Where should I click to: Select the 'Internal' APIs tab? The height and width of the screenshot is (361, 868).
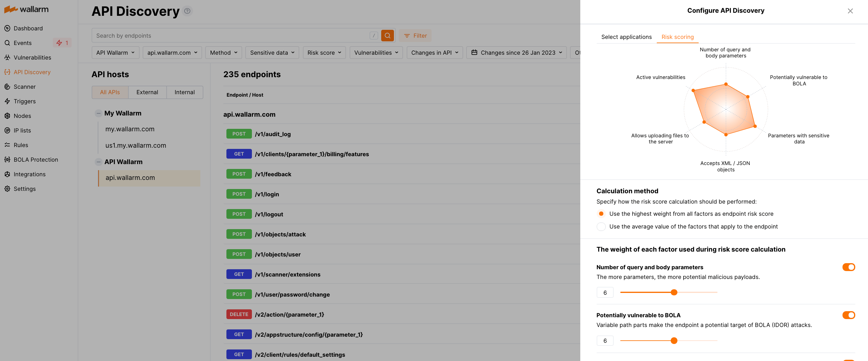(x=184, y=92)
